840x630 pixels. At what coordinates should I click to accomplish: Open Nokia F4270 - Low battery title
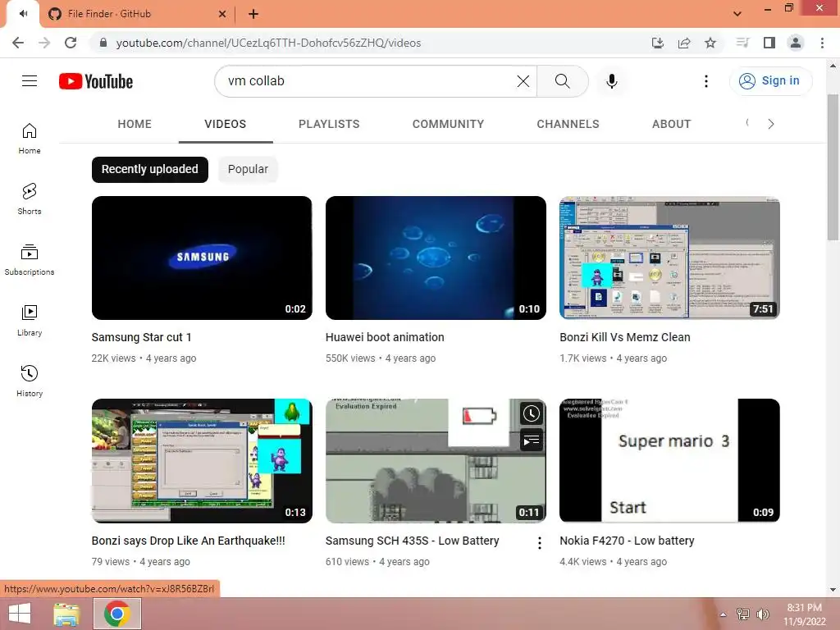point(627,541)
